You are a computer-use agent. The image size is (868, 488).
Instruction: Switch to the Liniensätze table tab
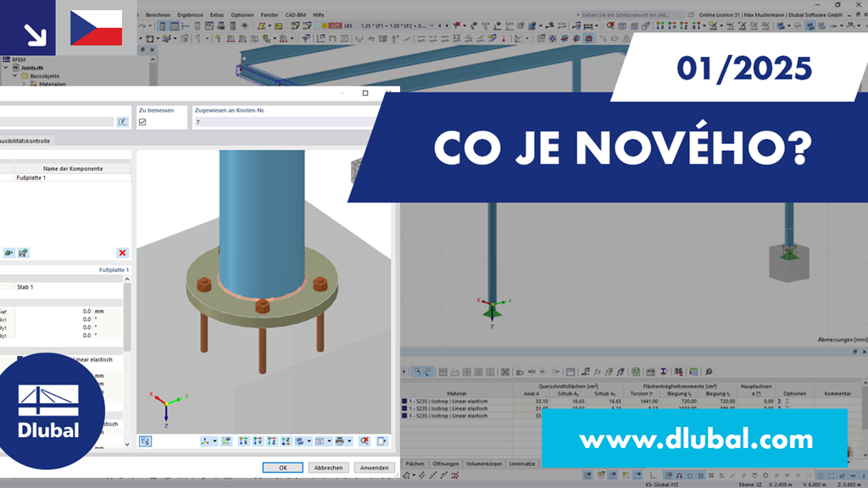pyautogui.click(x=522, y=463)
